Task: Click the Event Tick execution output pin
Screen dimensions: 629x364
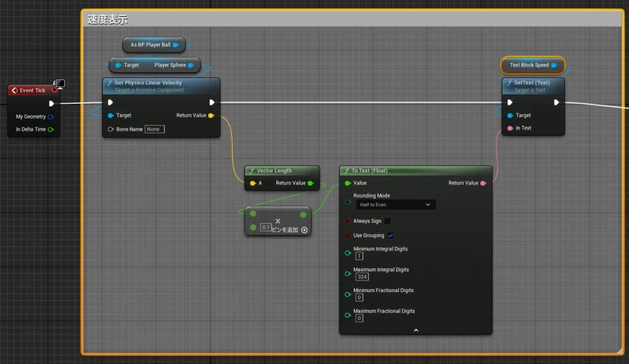Action: (52, 103)
